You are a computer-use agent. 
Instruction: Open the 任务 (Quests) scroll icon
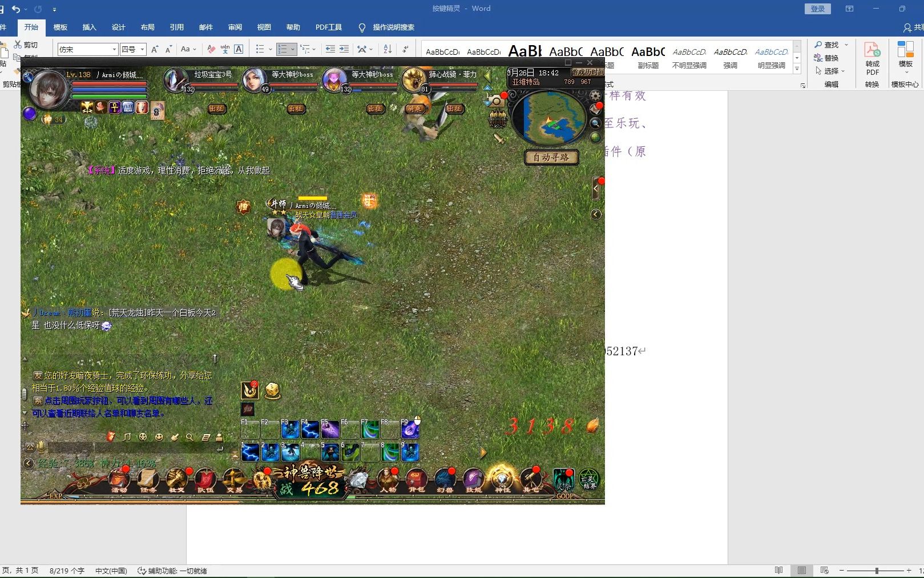pos(148,480)
